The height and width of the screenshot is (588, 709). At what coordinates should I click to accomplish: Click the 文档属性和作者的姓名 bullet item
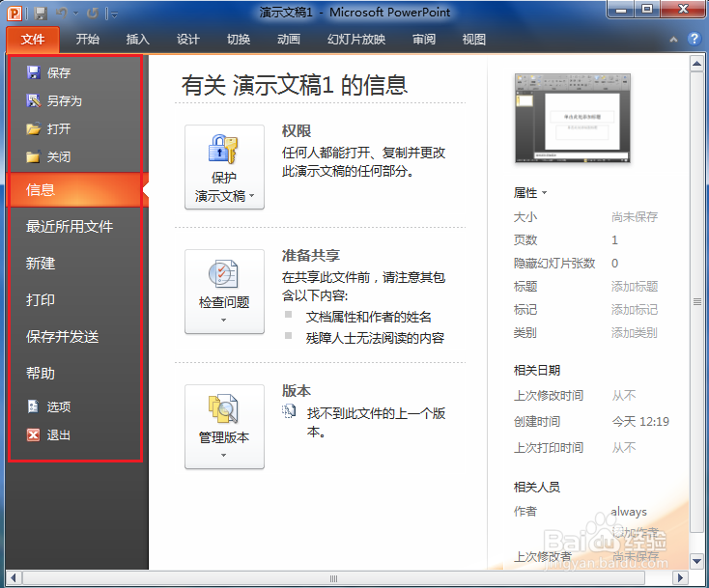click(369, 317)
